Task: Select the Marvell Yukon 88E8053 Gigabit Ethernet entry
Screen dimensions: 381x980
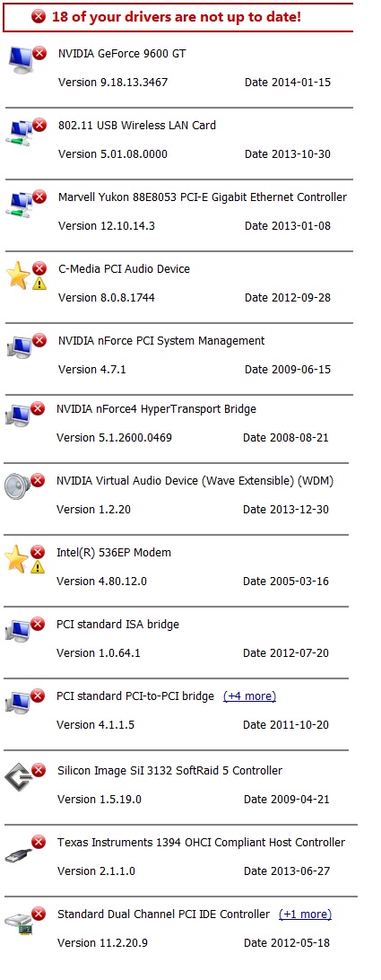Action: pyautogui.click(x=203, y=197)
